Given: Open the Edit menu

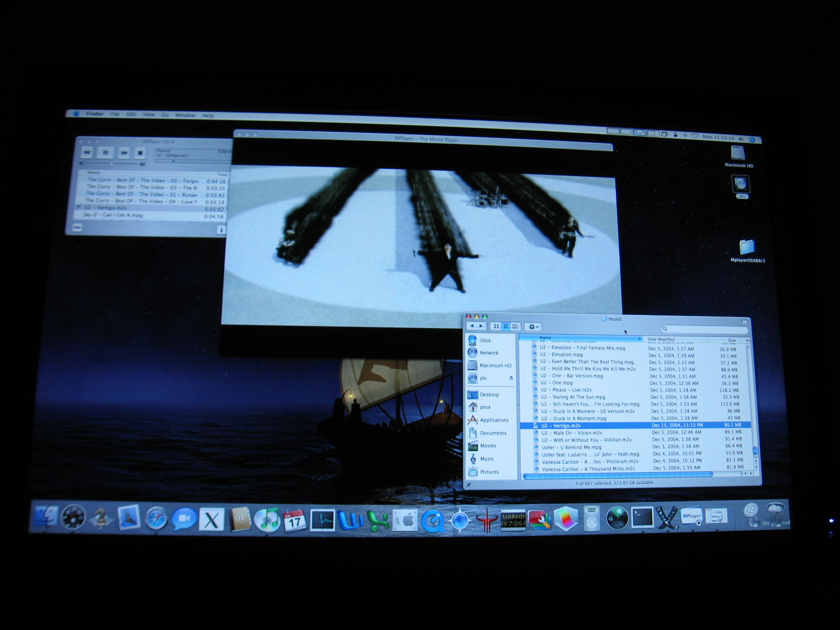Looking at the screenshot, I should [x=131, y=114].
